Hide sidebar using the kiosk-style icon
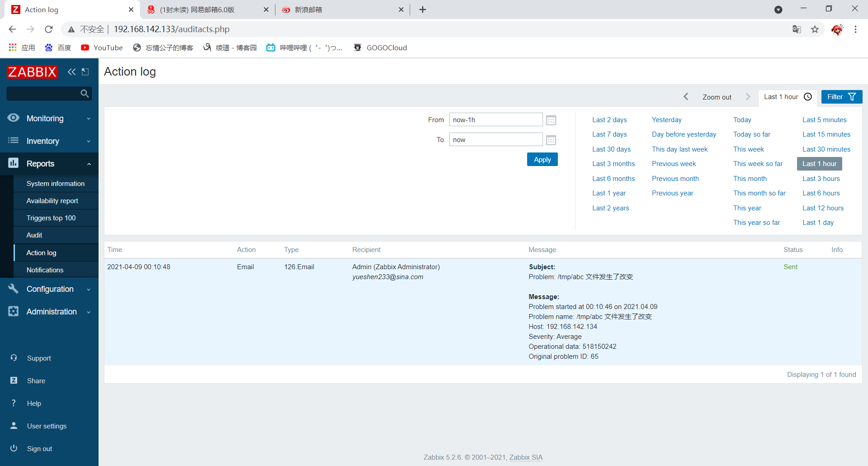 click(85, 72)
